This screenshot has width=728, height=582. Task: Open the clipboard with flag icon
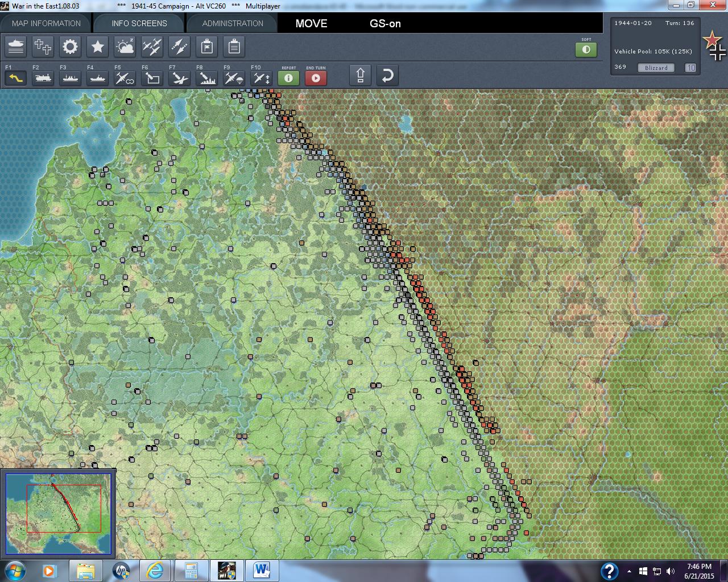207,47
